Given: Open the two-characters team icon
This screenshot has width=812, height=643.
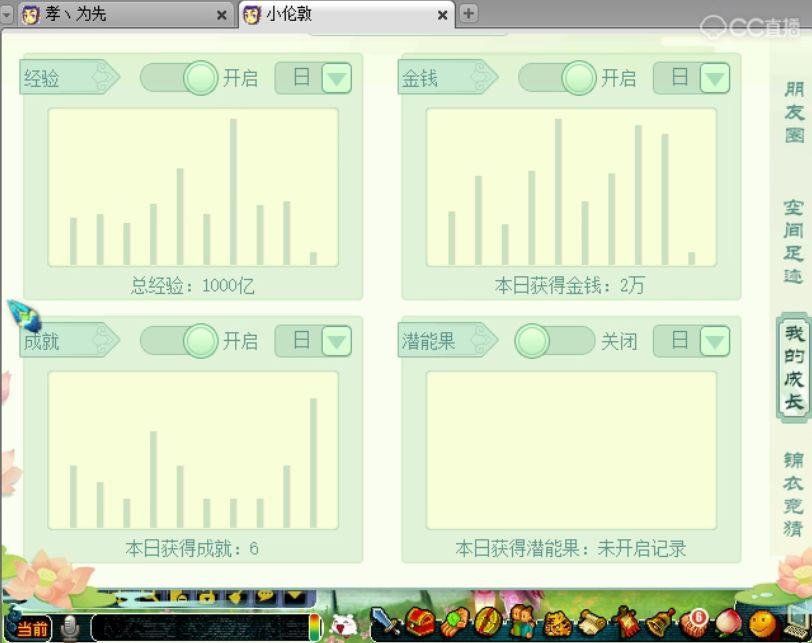Looking at the screenshot, I should [x=523, y=622].
